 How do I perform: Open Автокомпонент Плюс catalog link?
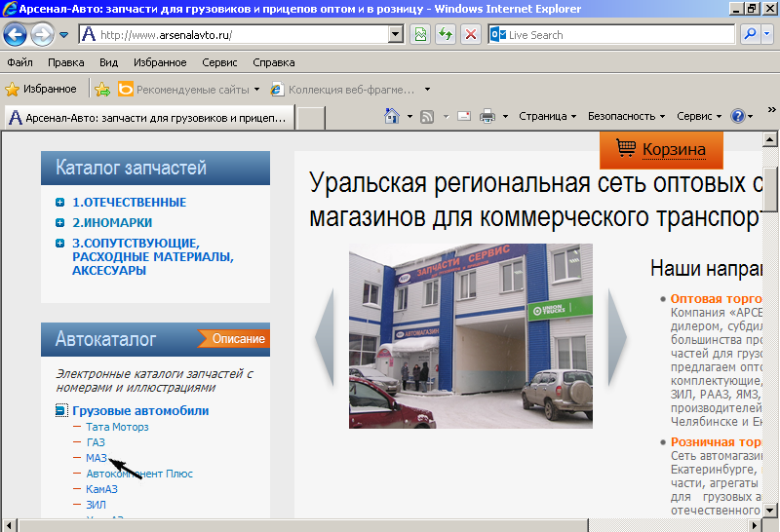coord(139,474)
